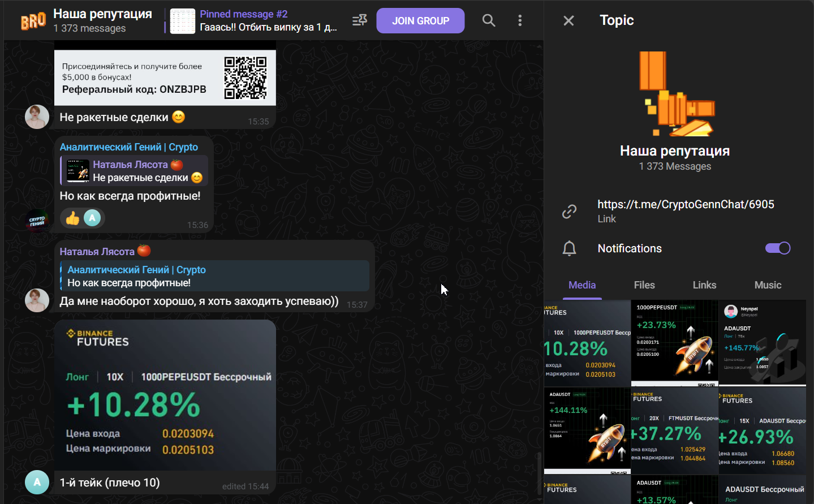Click the Crypto Гений channel avatar
Viewport: 814px width, 504px height.
(37, 221)
